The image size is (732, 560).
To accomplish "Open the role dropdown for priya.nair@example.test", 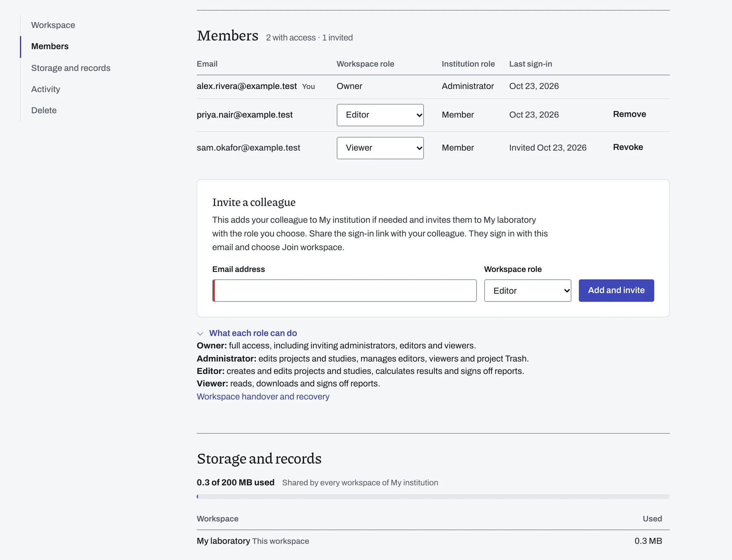I will click(380, 115).
